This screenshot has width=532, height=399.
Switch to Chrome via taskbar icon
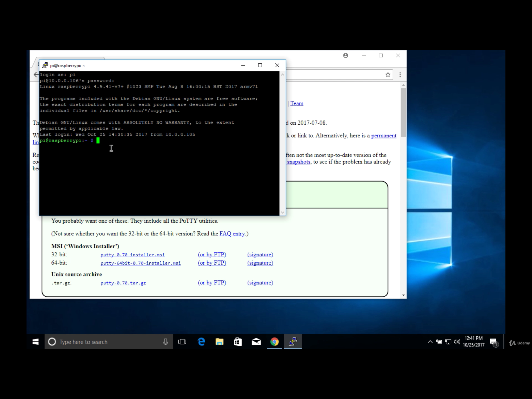coord(275,342)
